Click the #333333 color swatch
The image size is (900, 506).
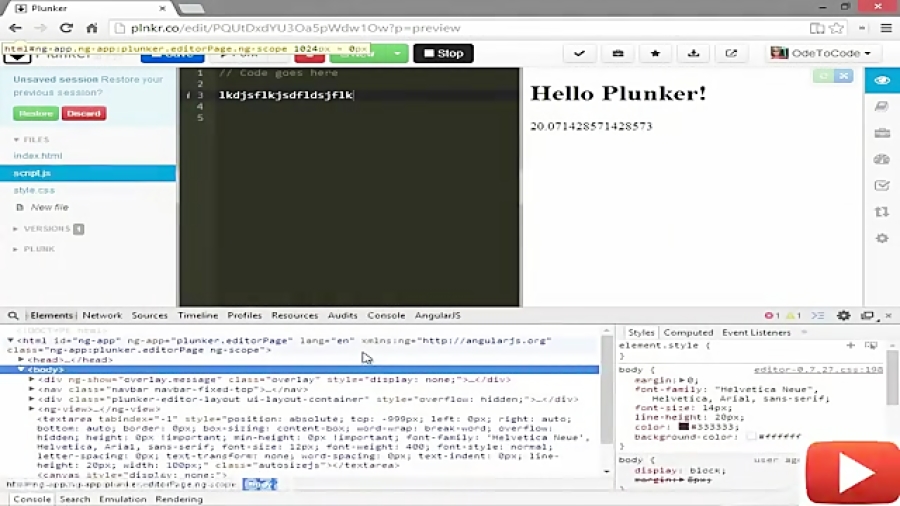click(x=683, y=427)
